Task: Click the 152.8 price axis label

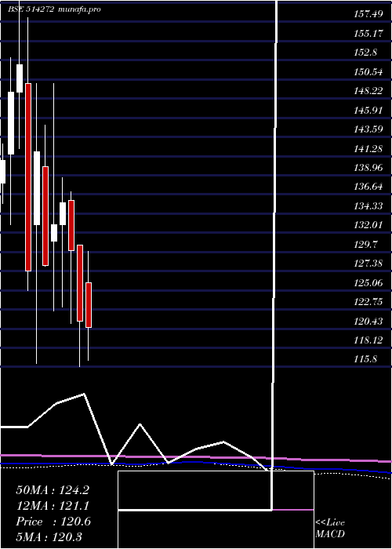Action: coord(366,53)
